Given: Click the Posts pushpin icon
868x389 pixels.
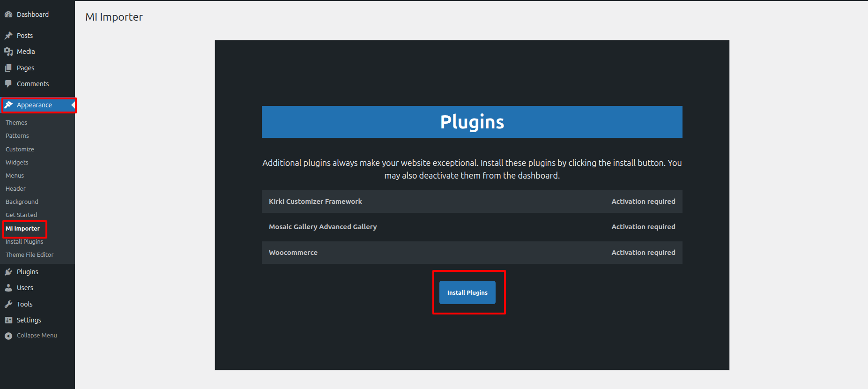Looking at the screenshot, I should [8, 36].
